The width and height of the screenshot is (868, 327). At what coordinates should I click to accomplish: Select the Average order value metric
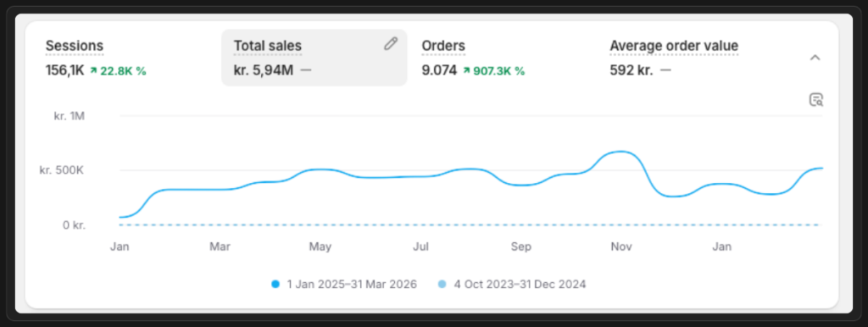tap(698, 58)
